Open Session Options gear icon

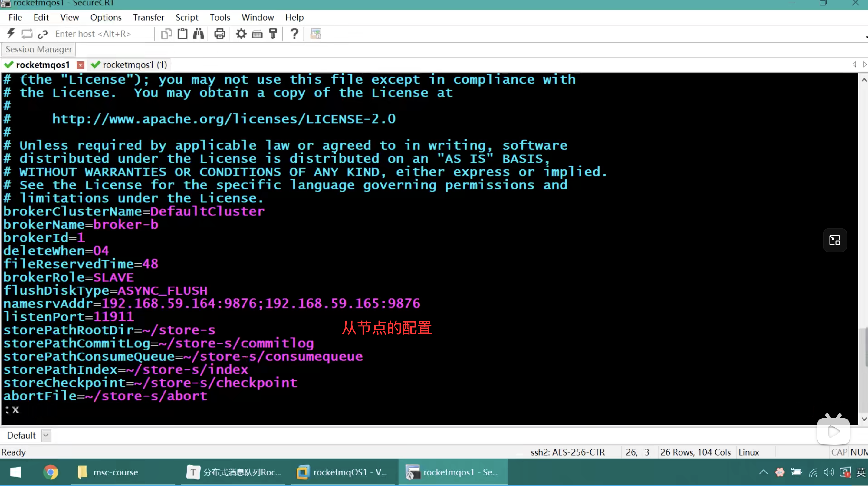(x=241, y=34)
